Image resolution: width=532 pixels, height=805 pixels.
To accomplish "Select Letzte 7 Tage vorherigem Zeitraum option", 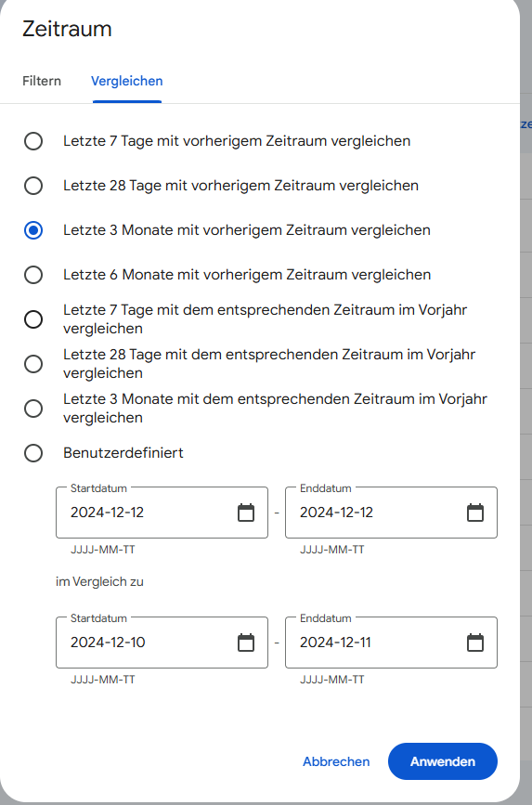I will click(33, 141).
